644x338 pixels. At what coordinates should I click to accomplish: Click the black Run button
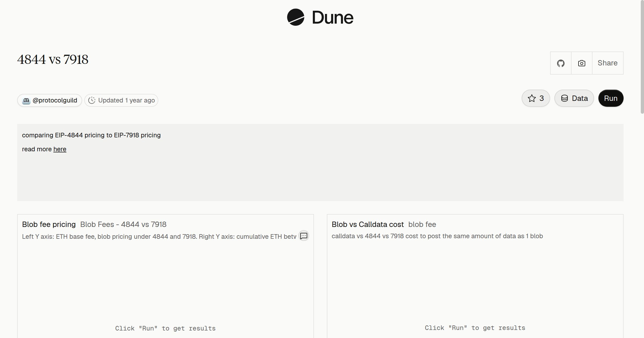pos(611,98)
